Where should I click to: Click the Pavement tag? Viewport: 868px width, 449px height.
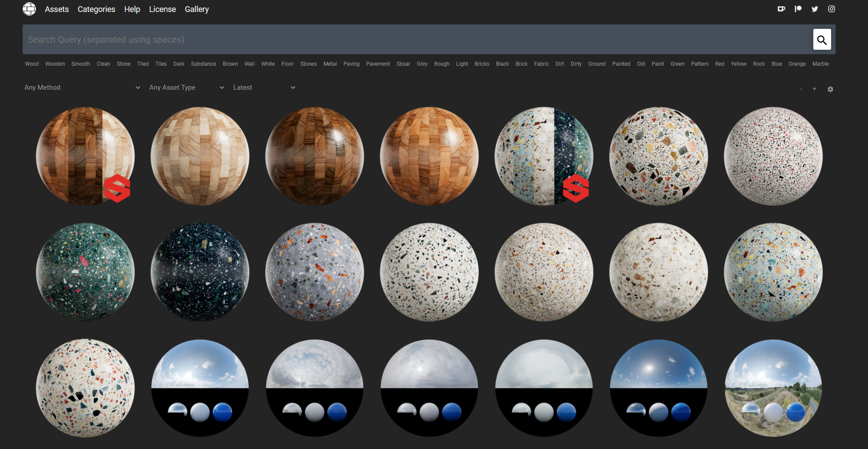click(x=378, y=64)
